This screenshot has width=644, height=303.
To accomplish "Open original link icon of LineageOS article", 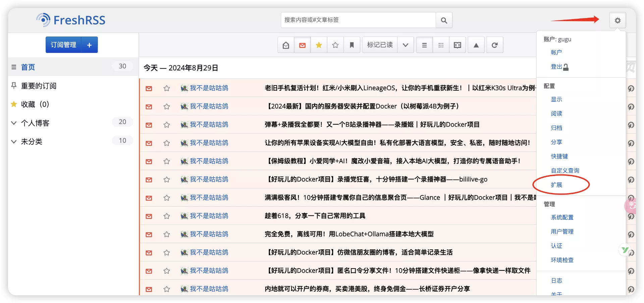I will (631, 88).
